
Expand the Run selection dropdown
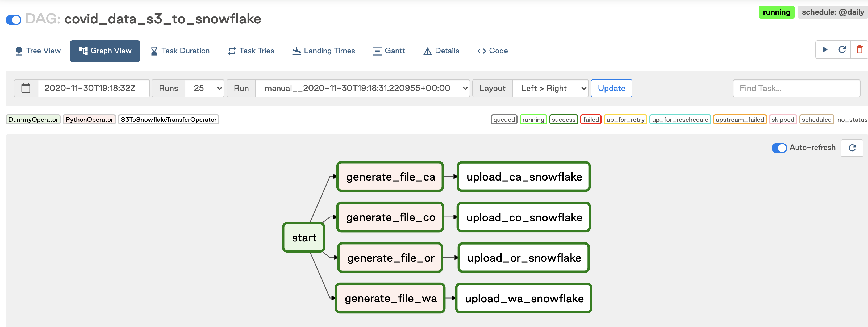pyautogui.click(x=362, y=88)
